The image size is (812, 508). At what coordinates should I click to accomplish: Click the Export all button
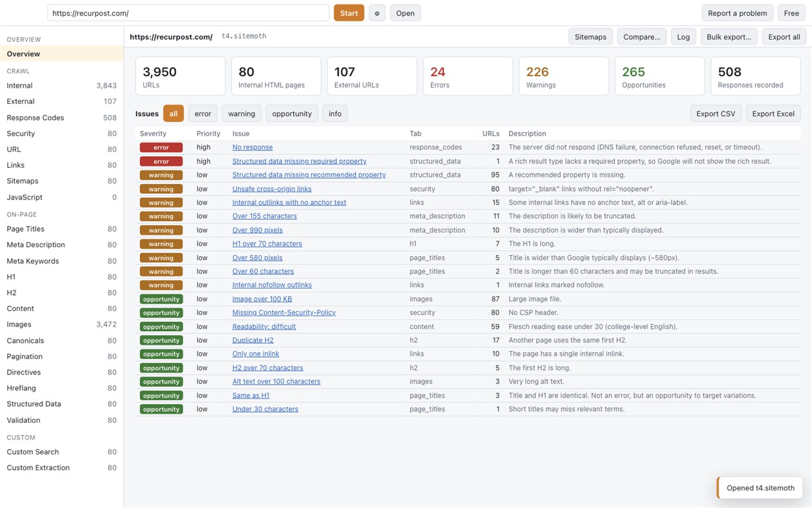click(784, 37)
